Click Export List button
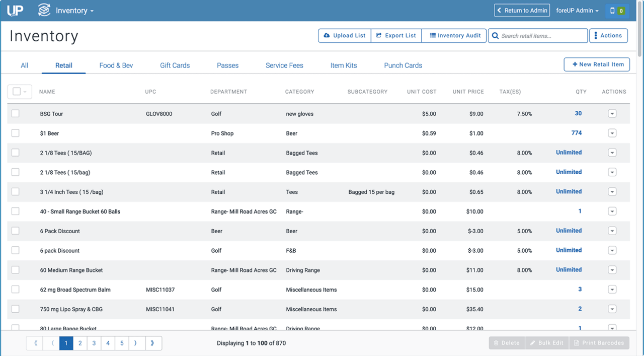This screenshot has width=644, height=356. click(396, 36)
